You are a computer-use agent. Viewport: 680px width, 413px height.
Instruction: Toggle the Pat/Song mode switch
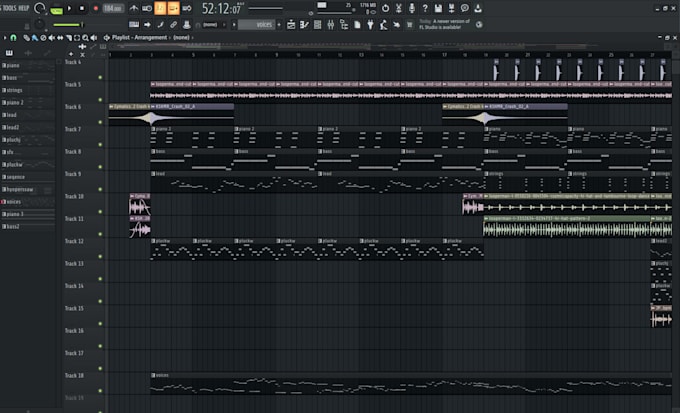click(56, 9)
